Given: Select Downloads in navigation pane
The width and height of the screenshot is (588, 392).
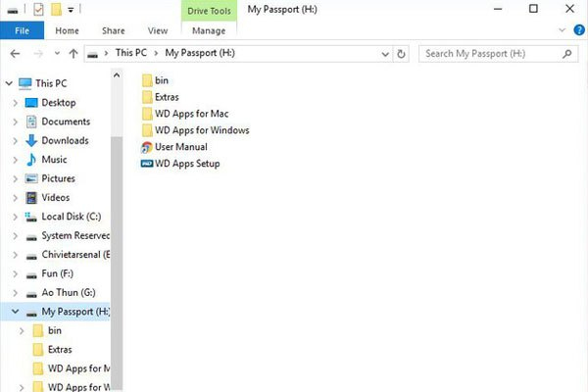Looking at the screenshot, I should pyautogui.click(x=66, y=140).
